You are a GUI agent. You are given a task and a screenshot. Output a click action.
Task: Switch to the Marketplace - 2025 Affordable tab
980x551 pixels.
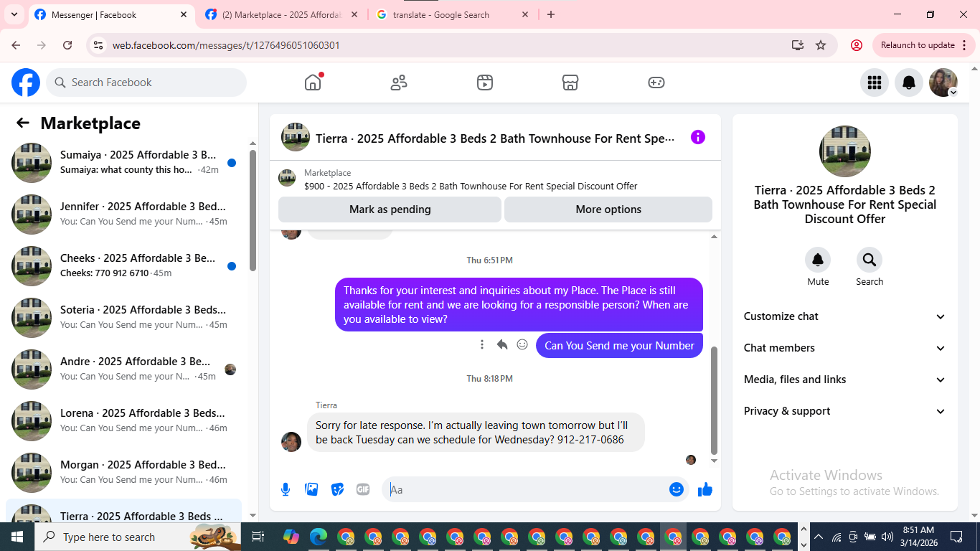pyautogui.click(x=281, y=14)
